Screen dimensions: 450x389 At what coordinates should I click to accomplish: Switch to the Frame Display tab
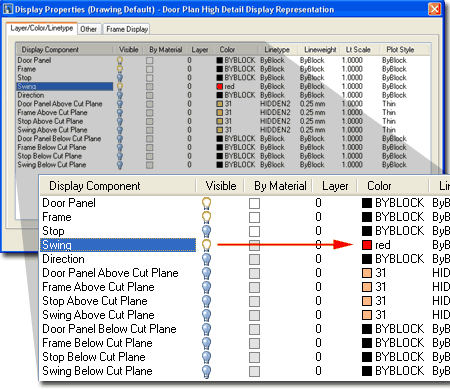coord(127,29)
